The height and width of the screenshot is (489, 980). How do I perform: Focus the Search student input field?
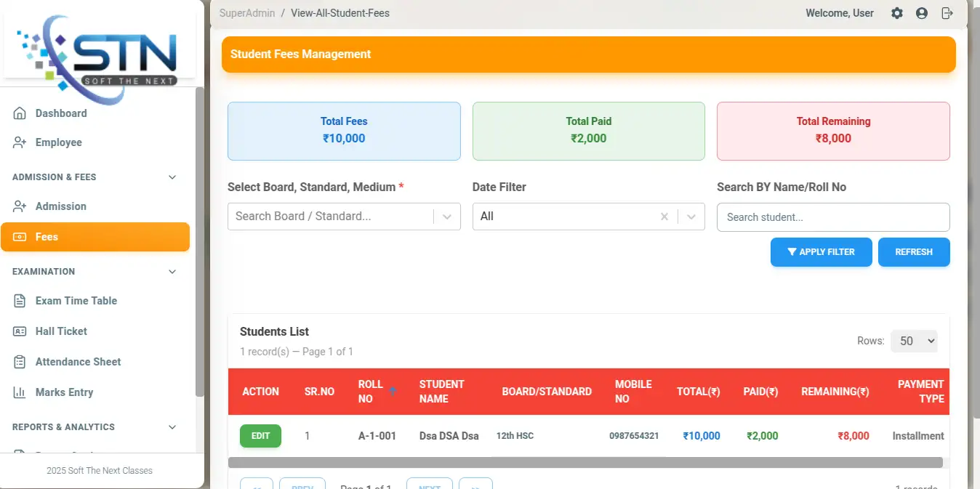pos(832,217)
